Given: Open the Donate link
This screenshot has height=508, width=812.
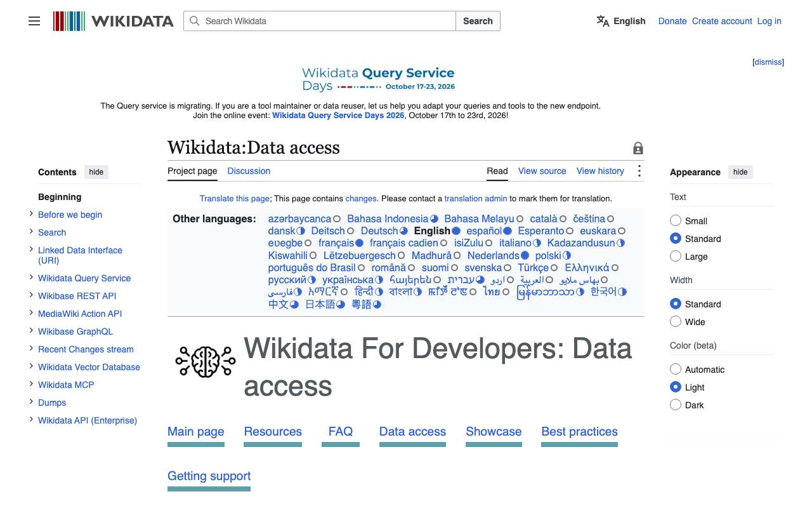Looking at the screenshot, I should (x=672, y=21).
